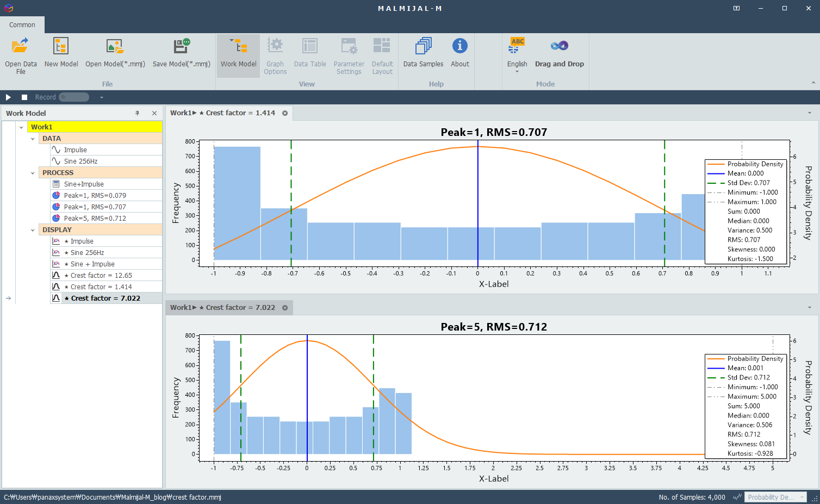Viewport: 820px width, 504px height.
Task: Click the Peak=5, RMS=0.712 pie icon
Action: pyautogui.click(x=56, y=219)
